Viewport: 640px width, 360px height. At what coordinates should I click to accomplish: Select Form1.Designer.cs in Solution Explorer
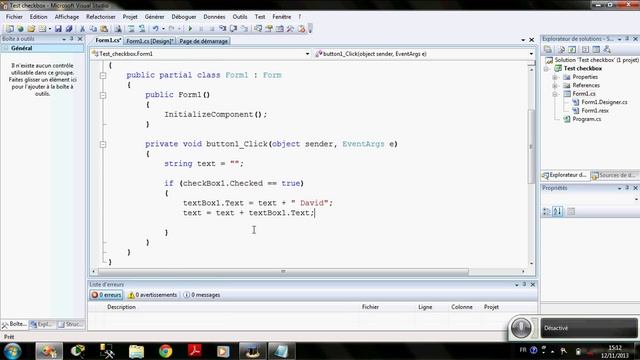(604, 102)
